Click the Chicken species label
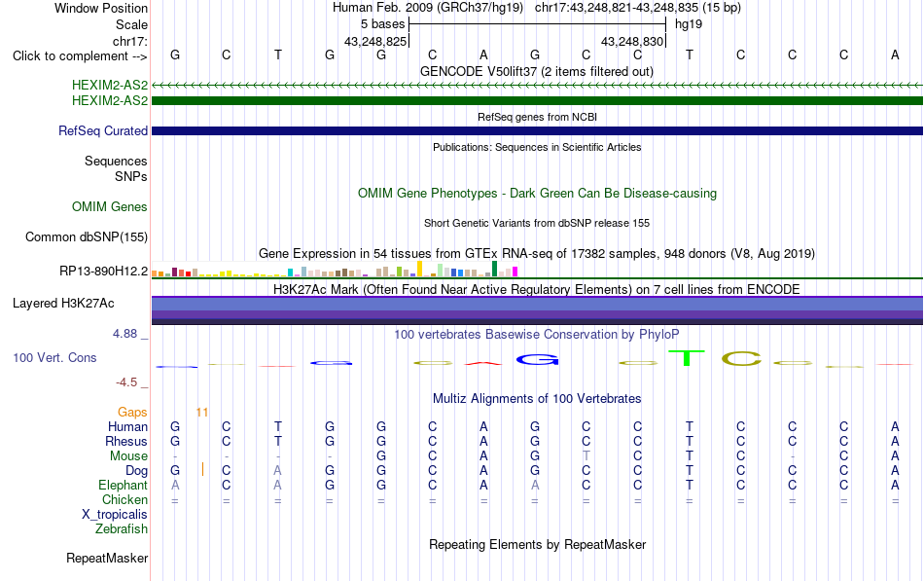The width and height of the screenshot is (924, 581). click(124, 499)
